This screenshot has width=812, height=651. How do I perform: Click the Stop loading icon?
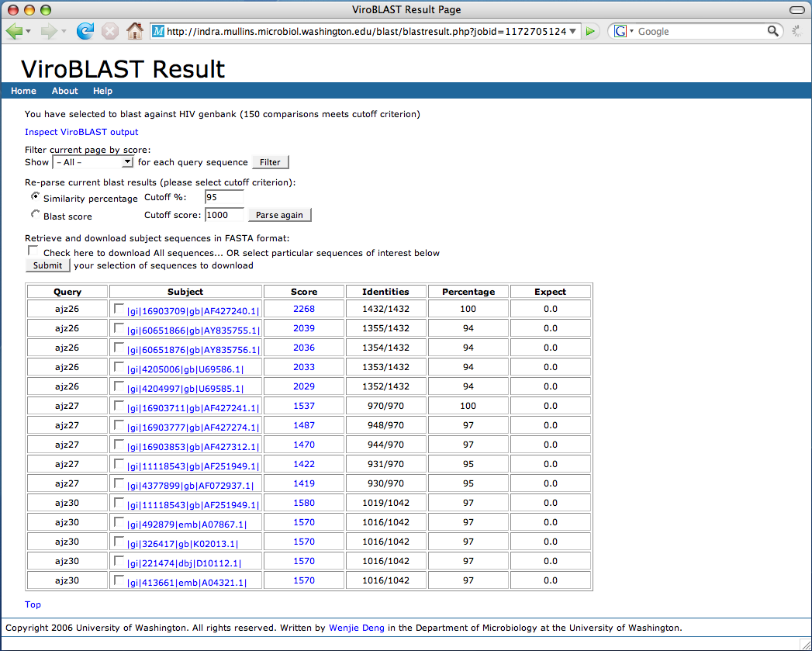pyautogui.click(x=110, y=31)
